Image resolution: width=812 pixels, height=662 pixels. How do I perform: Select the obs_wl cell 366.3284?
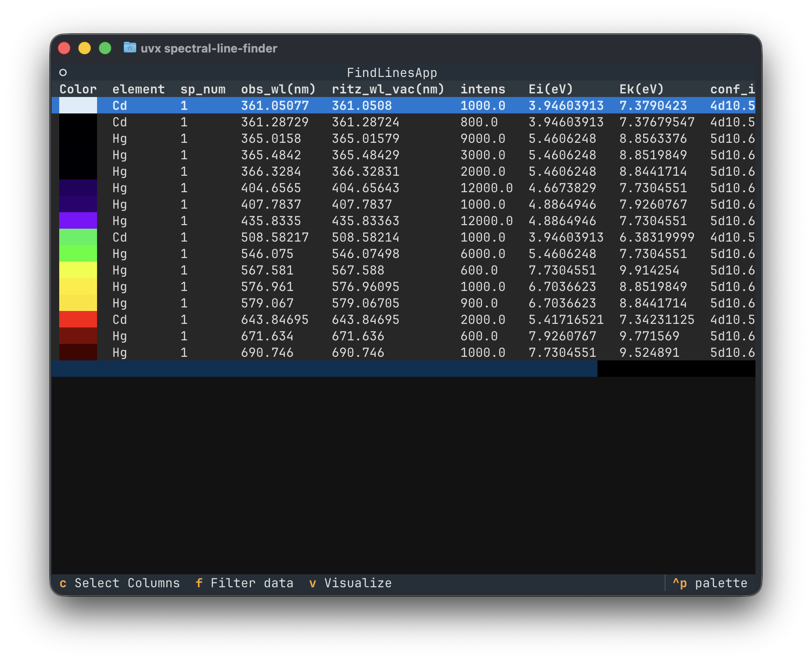tap(271, 171)
